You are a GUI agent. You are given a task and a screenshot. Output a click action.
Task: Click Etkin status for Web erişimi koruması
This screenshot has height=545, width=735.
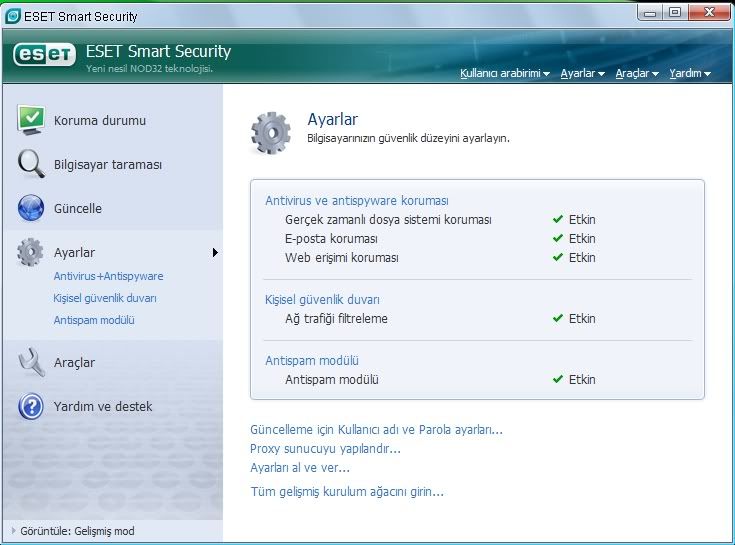click(x=582, y=258)
